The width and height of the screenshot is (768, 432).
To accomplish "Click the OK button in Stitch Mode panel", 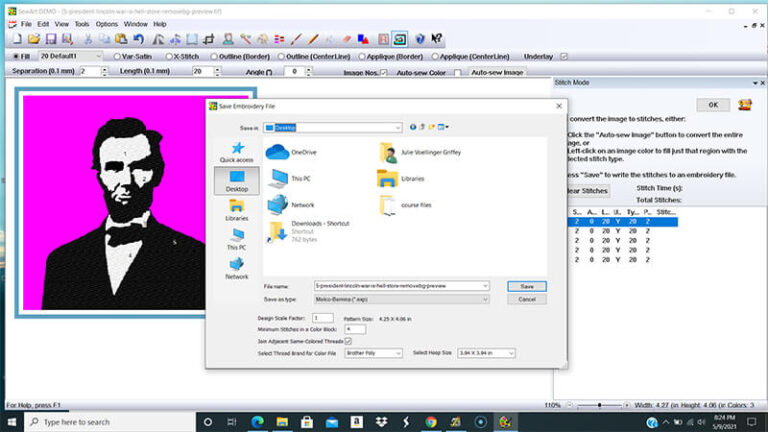I will pyautogui.click(x=713, y=105).
